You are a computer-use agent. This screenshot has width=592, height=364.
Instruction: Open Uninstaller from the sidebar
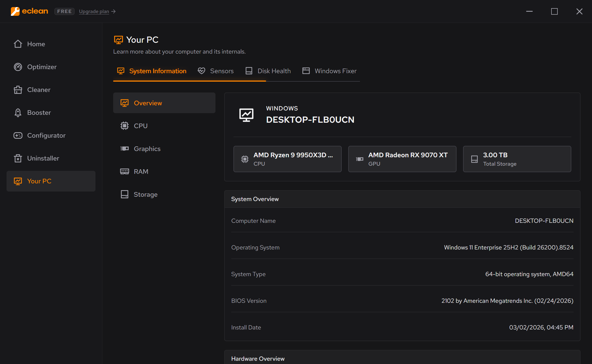point(51,158)
